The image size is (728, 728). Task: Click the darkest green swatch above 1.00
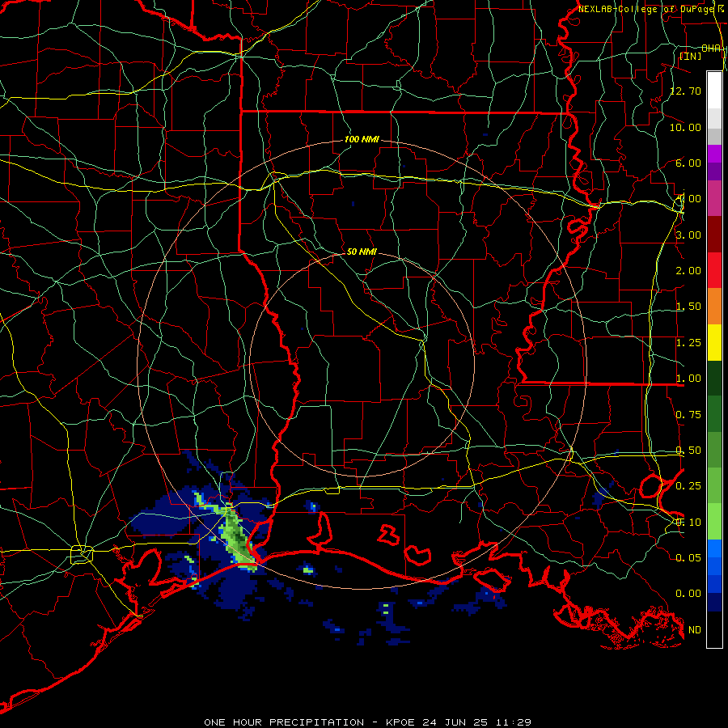tap(714, 379)
